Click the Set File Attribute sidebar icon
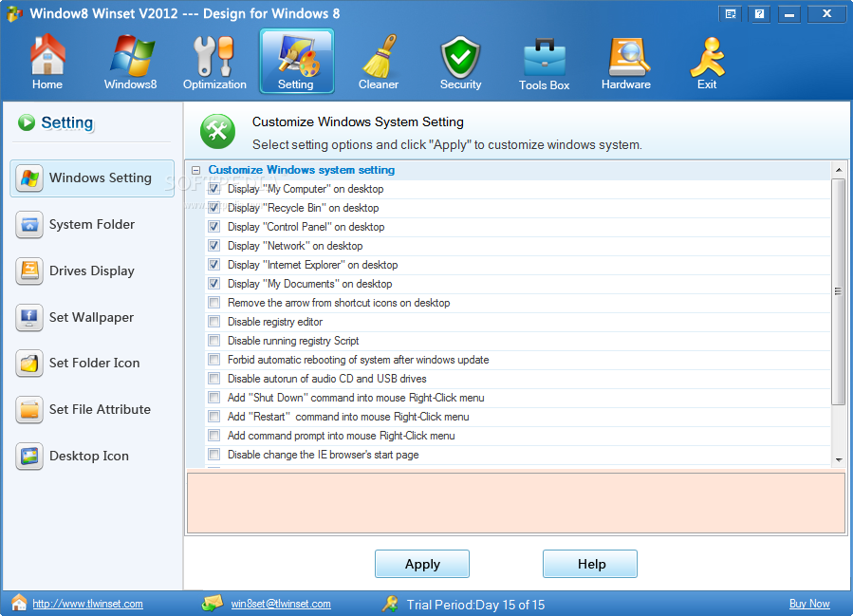 click(x=29, y=410)
